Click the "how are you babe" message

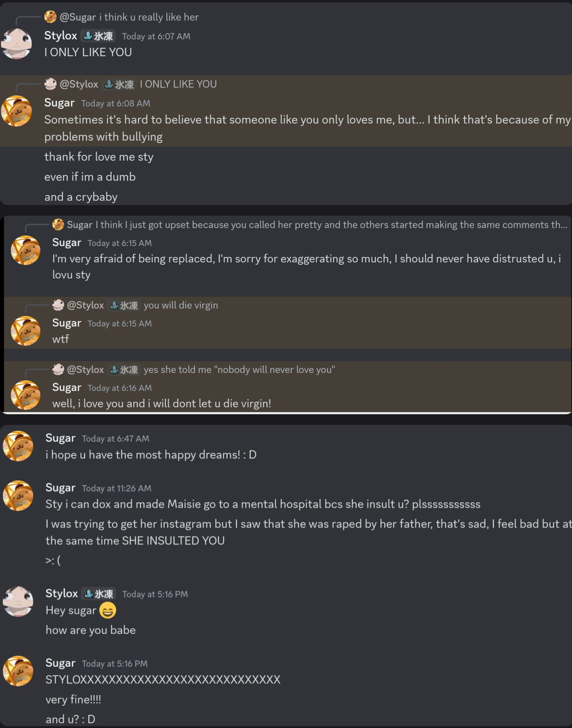pos(91,630)
